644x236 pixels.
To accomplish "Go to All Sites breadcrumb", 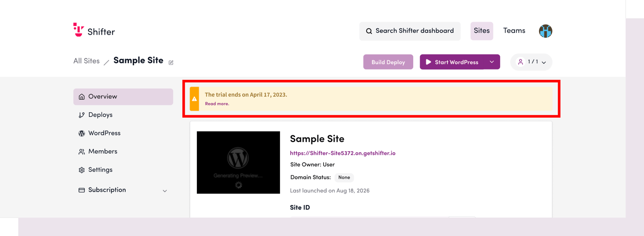I will (x=87, y=61).
